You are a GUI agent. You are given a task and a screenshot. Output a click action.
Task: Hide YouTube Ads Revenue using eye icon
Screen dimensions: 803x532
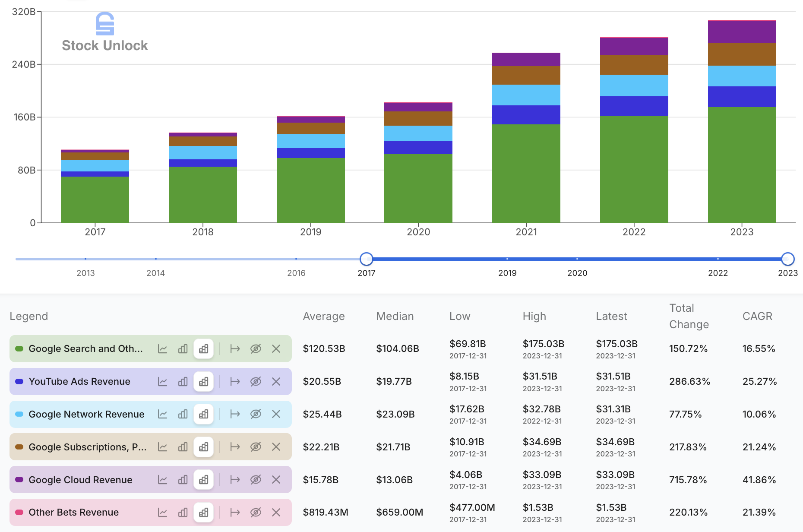pos(256,381)
